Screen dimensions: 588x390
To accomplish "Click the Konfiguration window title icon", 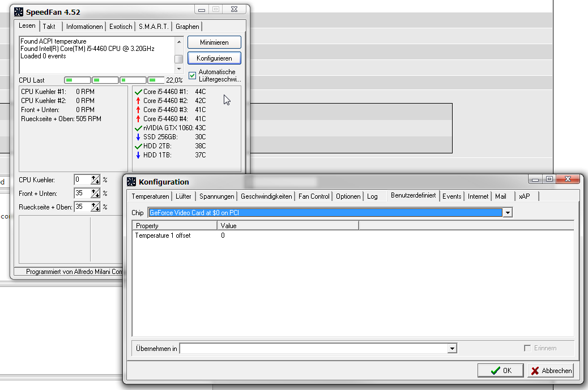I will [x=131, y=182].
